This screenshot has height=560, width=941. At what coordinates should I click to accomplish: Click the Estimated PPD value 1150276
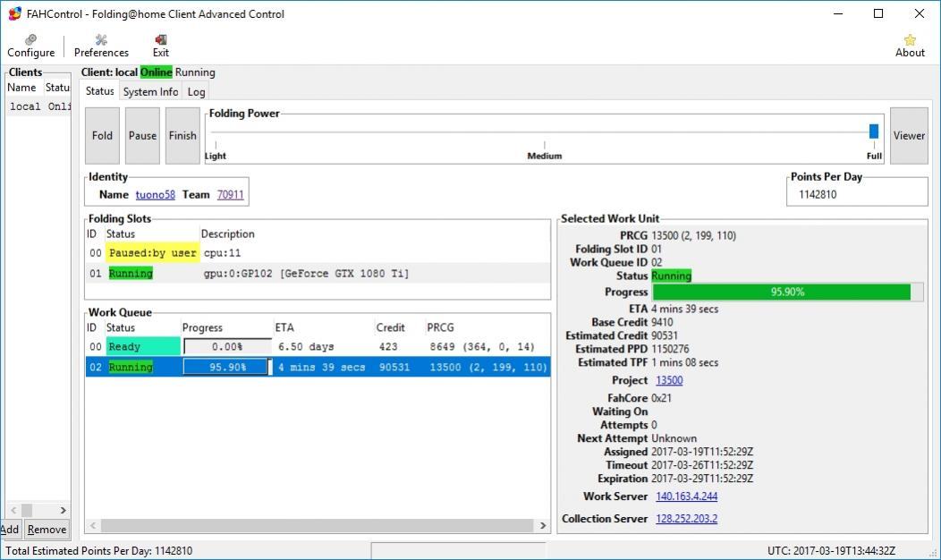coord(670,349)
